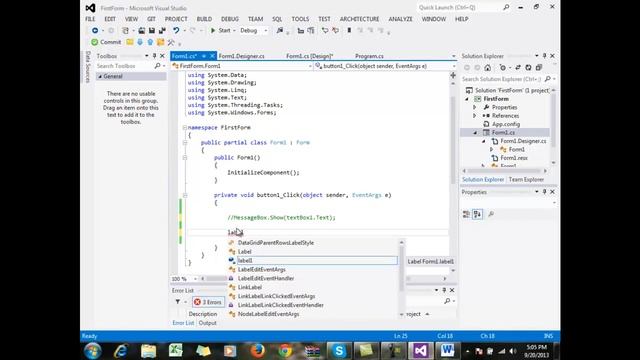640x360 pixels.
Task: Collapse the FirstForm project node
Action: click(467, 99)
